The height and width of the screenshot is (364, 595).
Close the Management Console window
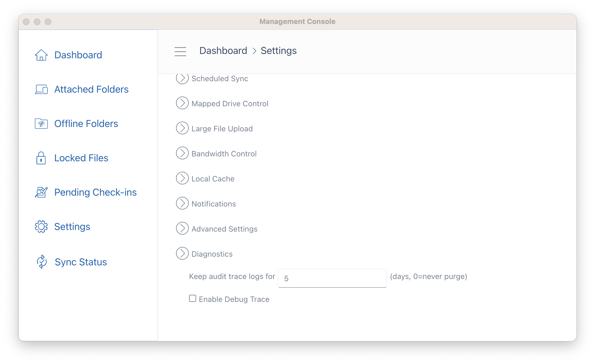pos(26,22)
